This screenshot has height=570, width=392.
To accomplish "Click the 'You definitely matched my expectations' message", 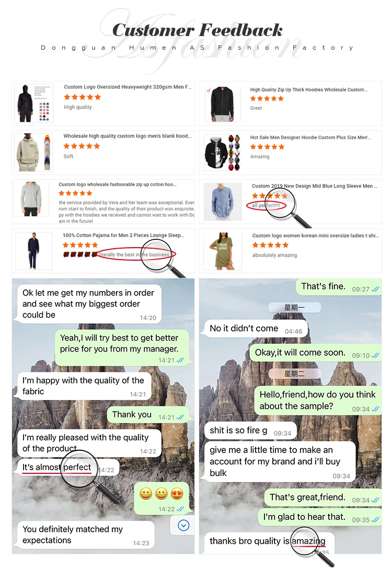I will [x=86, y=535].
